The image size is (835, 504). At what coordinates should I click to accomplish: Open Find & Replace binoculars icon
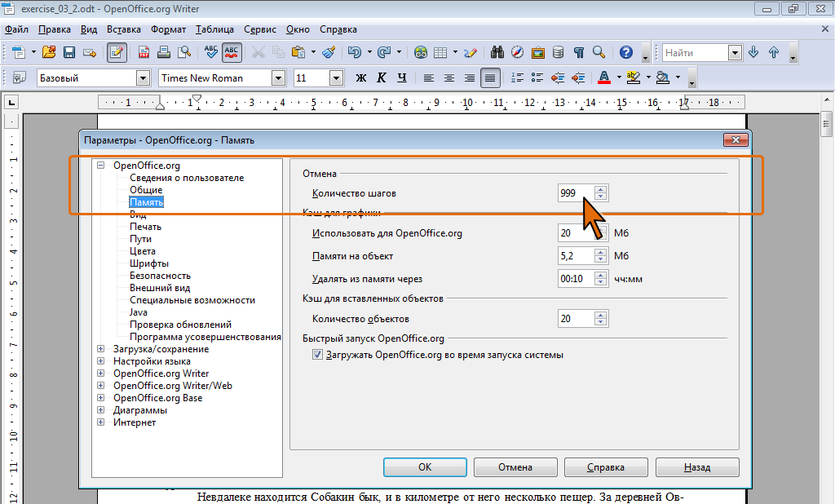point(497,52)
